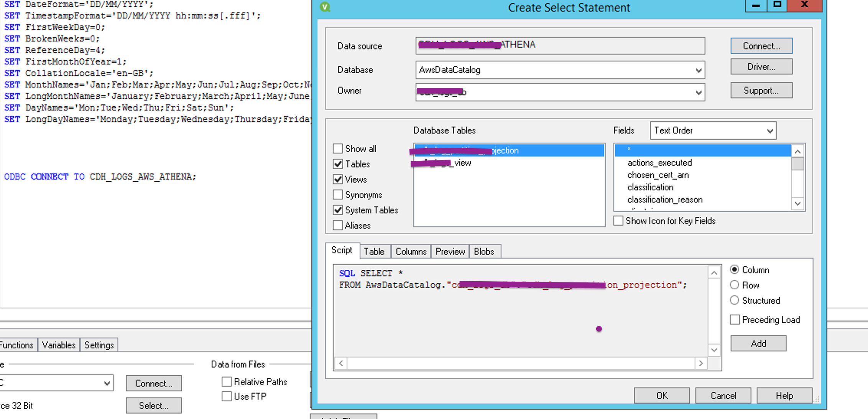Open the Database dropdown AwsDataCatalog

698,70
